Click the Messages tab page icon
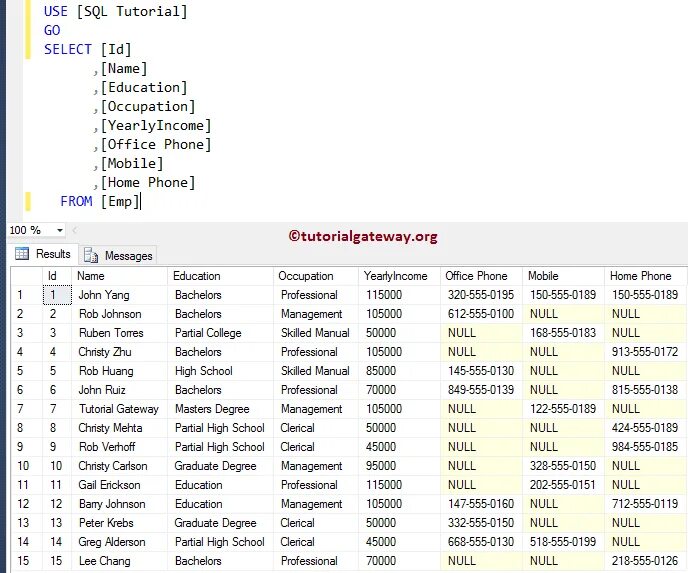The width and height of the screenshot is (688, 573). (91, 255)
